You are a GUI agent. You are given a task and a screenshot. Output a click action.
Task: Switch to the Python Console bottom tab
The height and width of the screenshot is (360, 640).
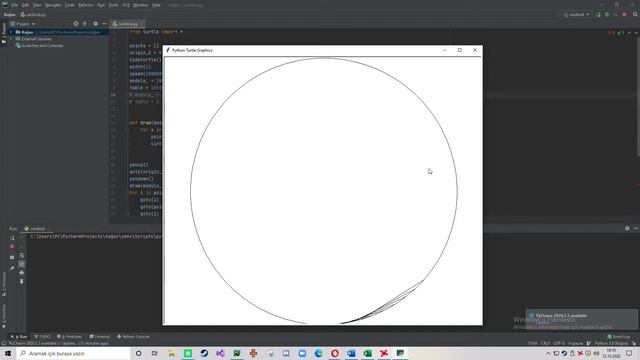click(133, 337)
